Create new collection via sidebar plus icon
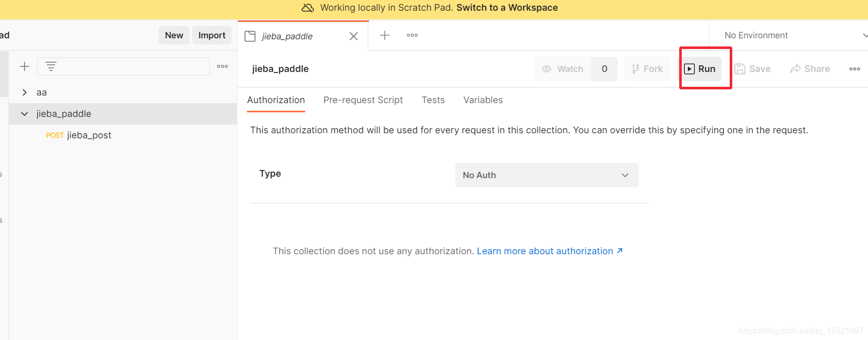Image resolution: width=868 pixels, height=340 pixels. click(x=24, y=66)
